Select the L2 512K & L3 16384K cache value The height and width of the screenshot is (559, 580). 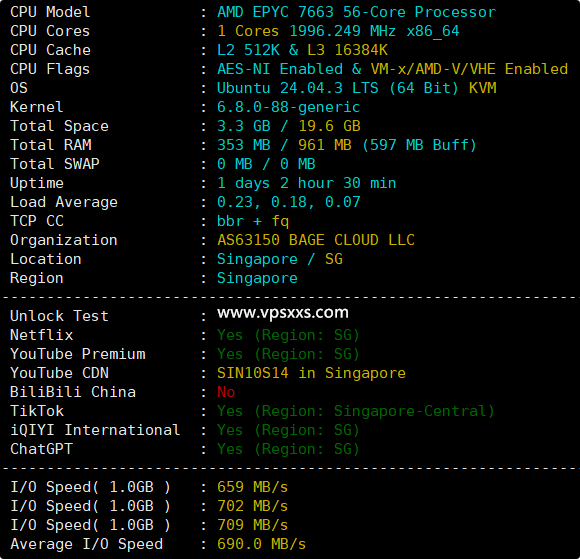point(302,50)
